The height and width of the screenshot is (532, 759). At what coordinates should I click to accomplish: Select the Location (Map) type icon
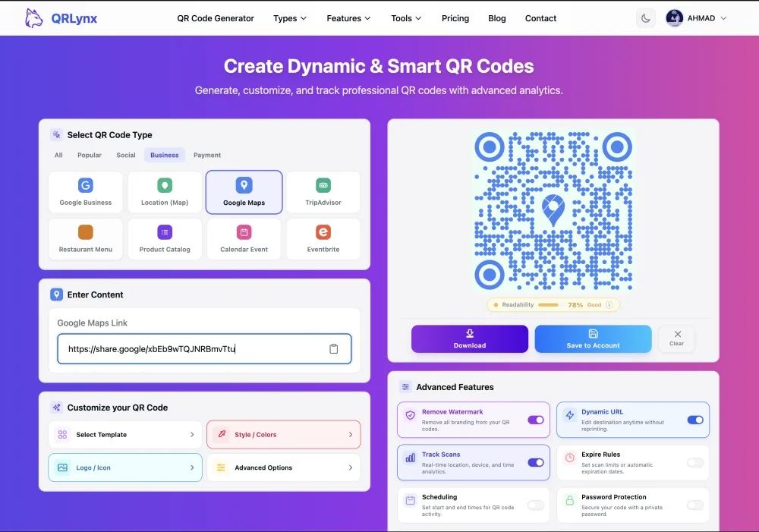coord(165,185)
